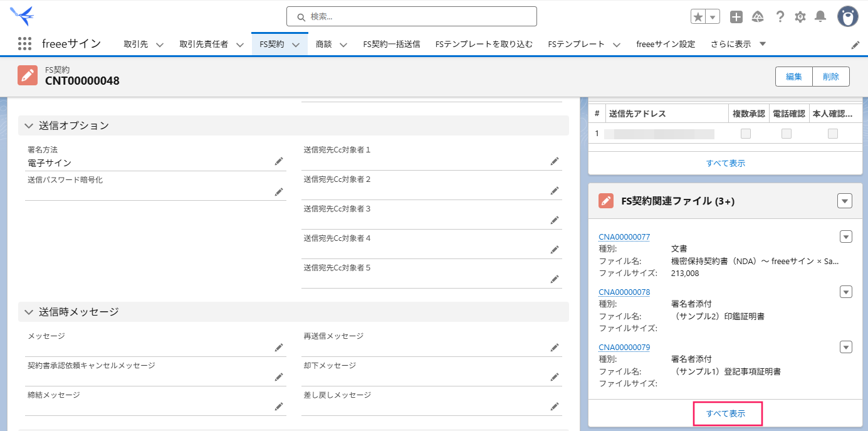Go to the 取引先責任者 tab

coord(204,44)
